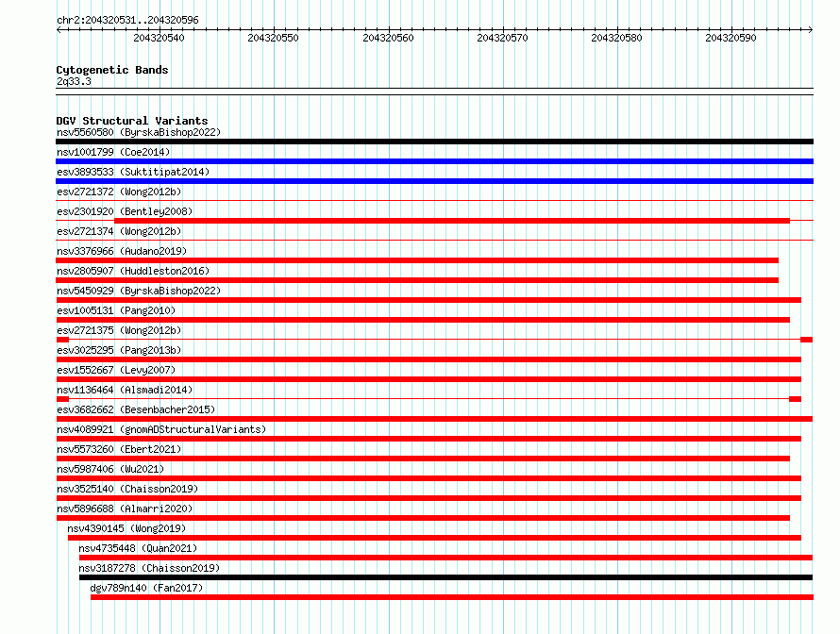Screen dimensions: 840x634
Task: Select the black bar under nsv5560580
Action: [434, 142]
